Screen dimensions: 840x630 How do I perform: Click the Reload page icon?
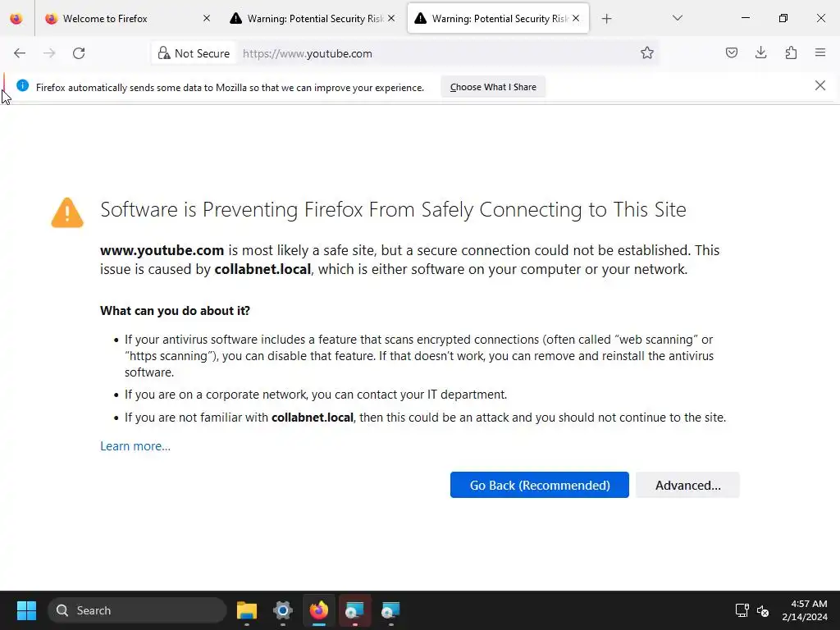79,53
